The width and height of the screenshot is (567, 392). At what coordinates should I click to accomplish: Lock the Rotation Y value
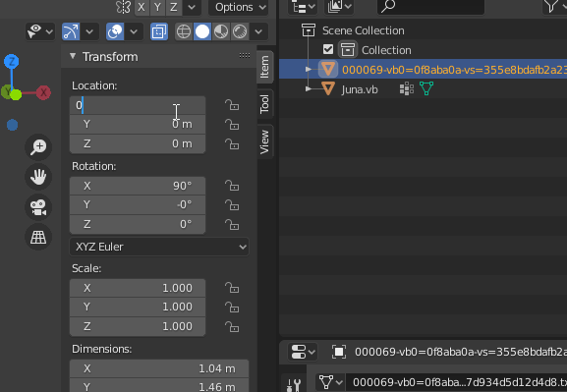[x=232, y=205]
